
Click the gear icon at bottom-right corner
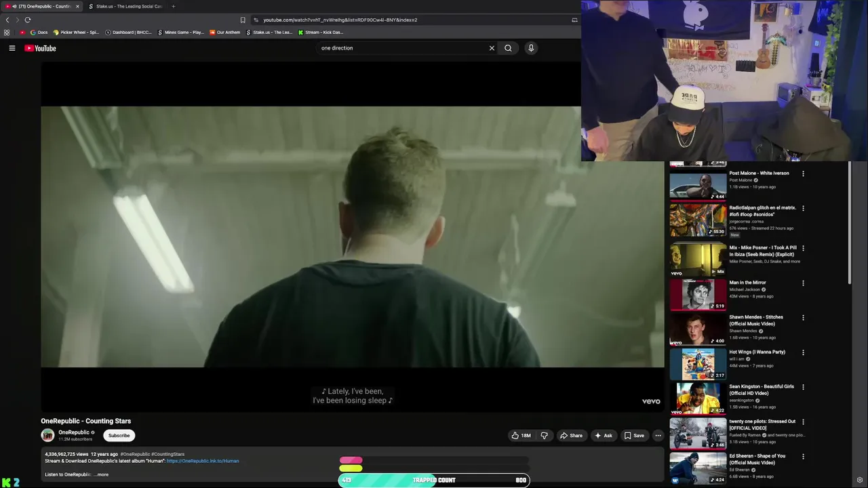coord(860,481)
